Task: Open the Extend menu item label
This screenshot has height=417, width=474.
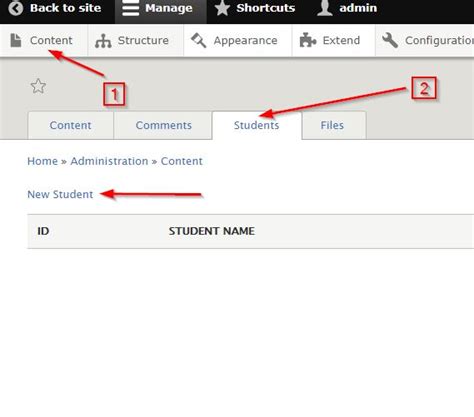Action: (341, 40)
